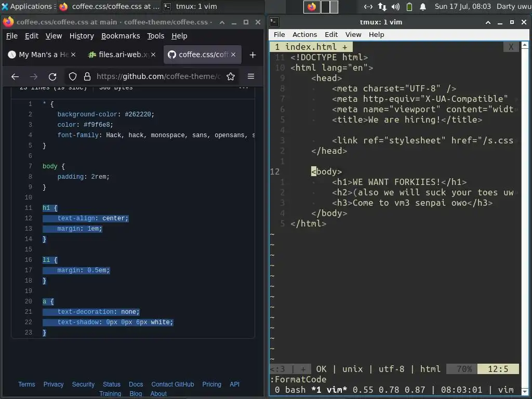The width and height of the screenshot is (532, 399).
Task: Open Firefox History menu
Action: click(82, 36)
